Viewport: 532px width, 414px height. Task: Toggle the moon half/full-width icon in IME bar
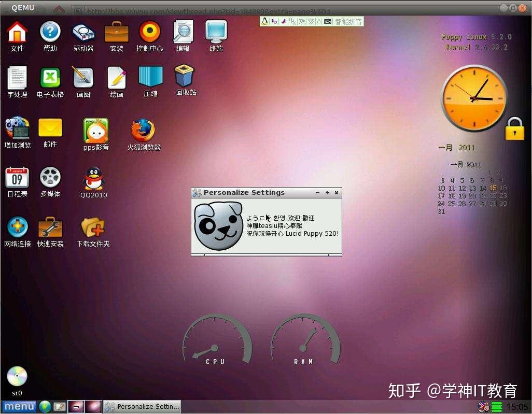[283, 21]
